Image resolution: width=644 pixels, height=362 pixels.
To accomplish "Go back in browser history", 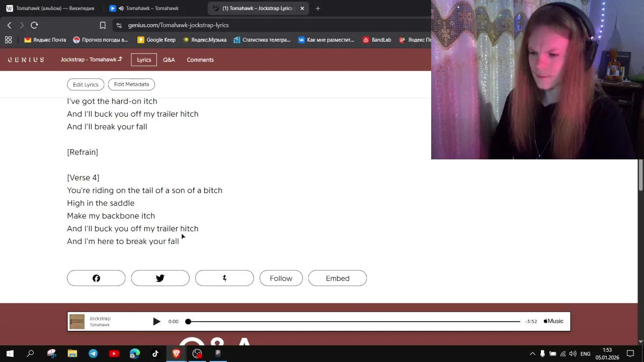I will coord(9,25).
